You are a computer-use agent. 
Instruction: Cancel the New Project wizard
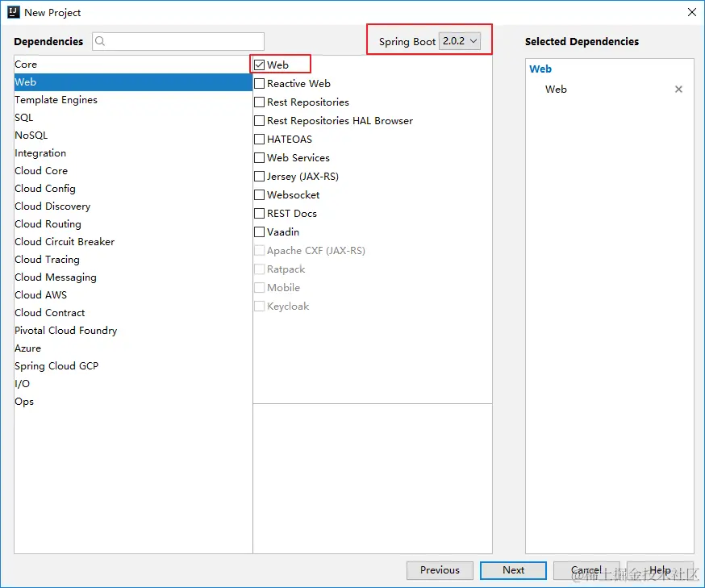pos(586,570)
